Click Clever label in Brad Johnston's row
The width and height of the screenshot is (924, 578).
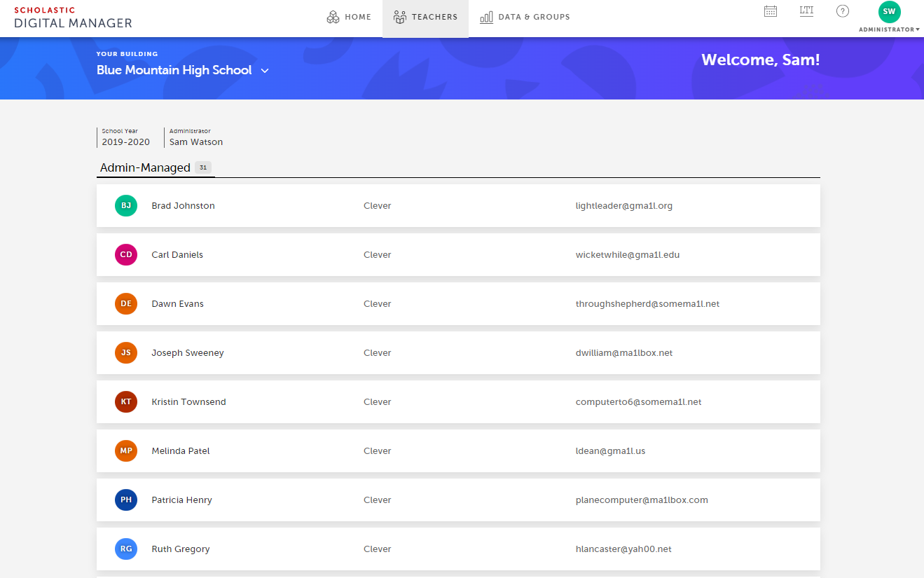(x=378, y=206)
